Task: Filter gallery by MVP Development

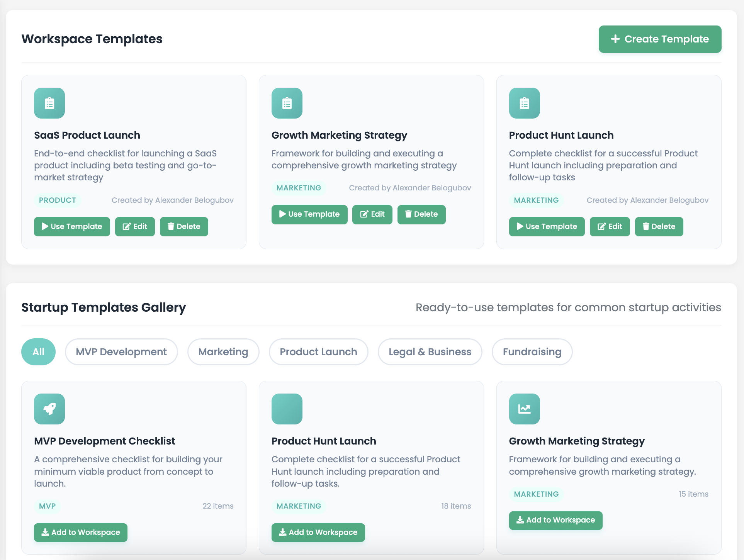Action: pos(121,352)
